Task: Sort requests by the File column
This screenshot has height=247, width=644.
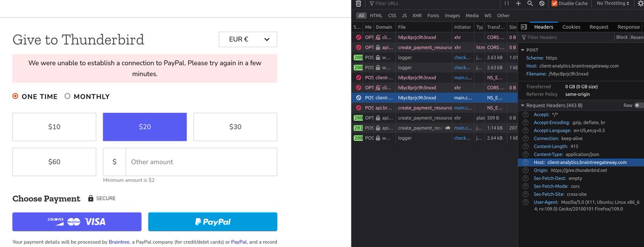Action: pyautogui.click(x=424, y=27)
